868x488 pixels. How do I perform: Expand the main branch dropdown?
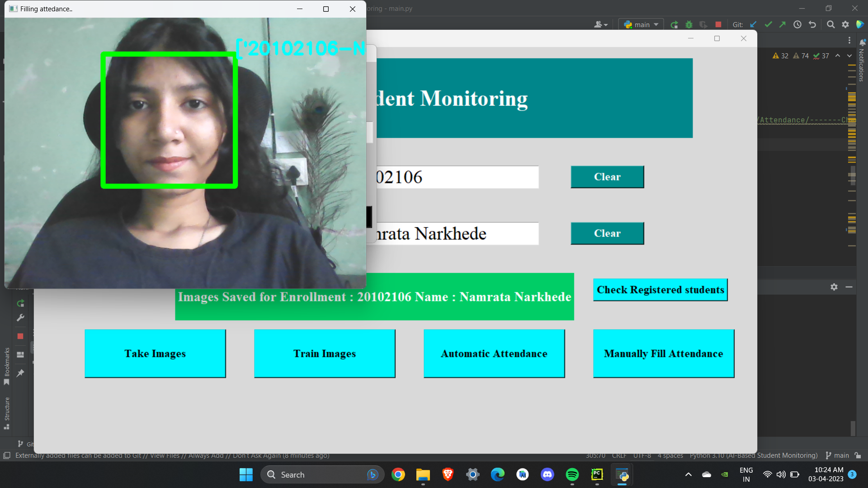pyautogui.click(x=656, y=24)
